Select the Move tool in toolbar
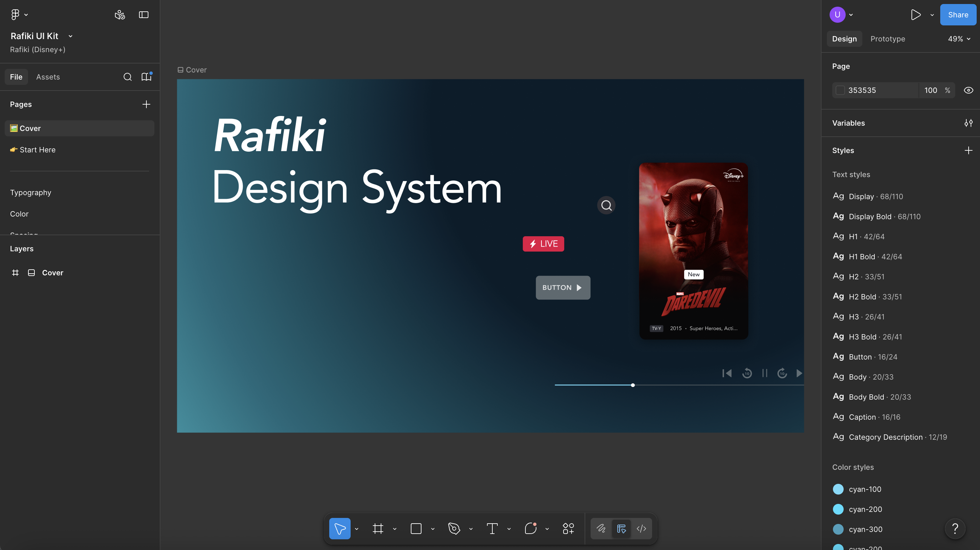 [x=339, y=528]
